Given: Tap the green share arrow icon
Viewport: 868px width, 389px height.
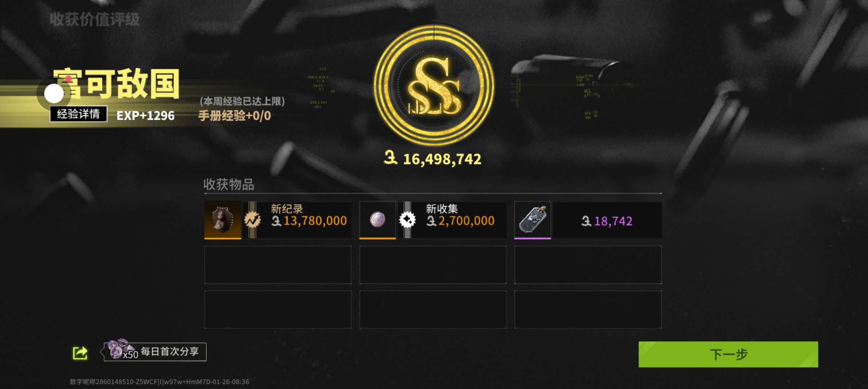Looking at the screenshot, I should (x=80, y=353).
